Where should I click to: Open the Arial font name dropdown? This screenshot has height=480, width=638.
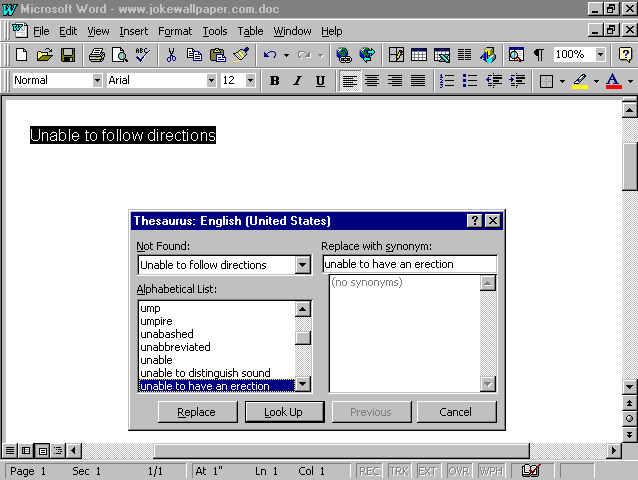coord(211,81)
